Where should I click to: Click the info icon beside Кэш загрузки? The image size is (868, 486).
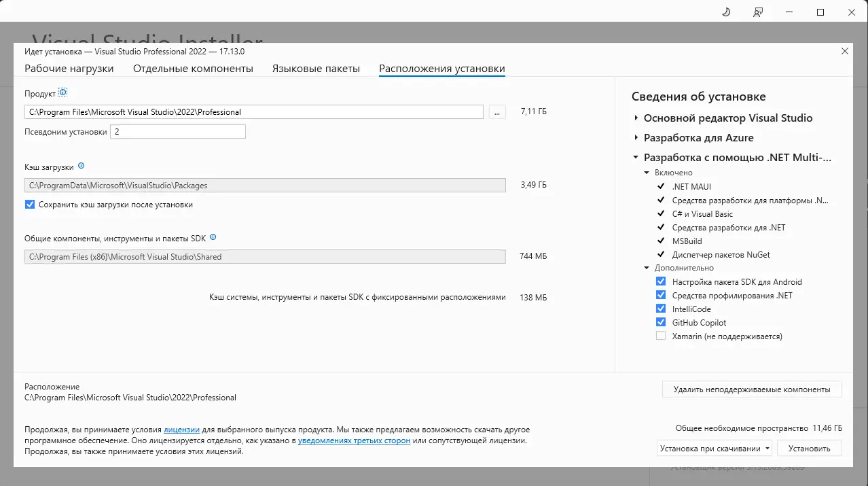pyautogui.click(x=81, y=165)
